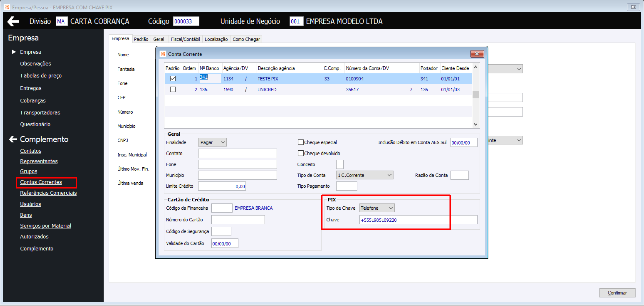Open the Tipo de Conta dropdown

coord(365,175)
